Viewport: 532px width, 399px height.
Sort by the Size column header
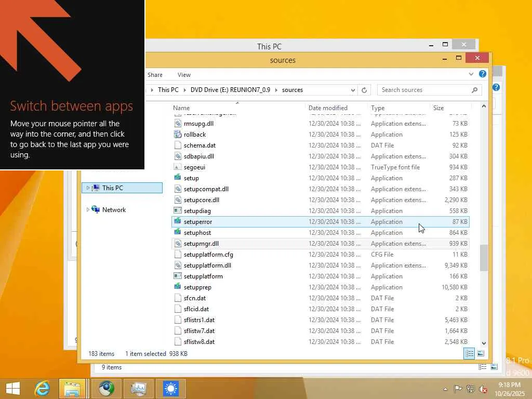(x=450, y=108)
